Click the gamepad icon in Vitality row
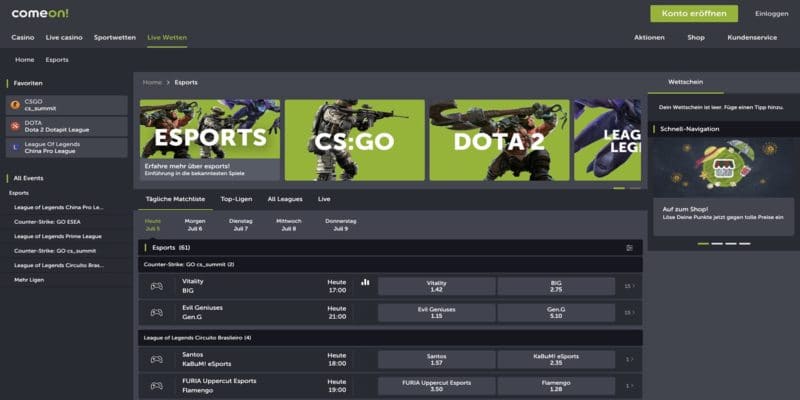 pos(157,286)
